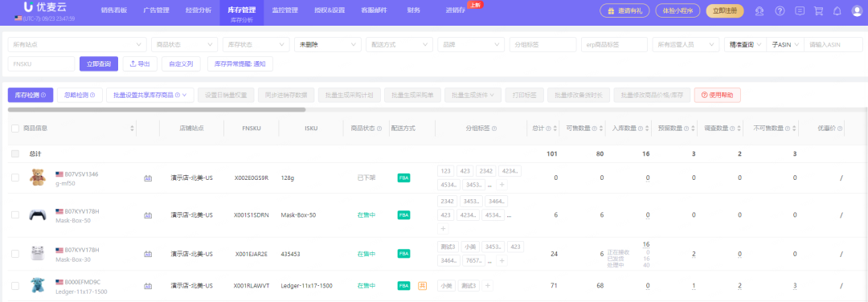Open the 子ASIN dropdown
Image resolution: width=868 pixels, height=302 pixels.
coord(785,44)
